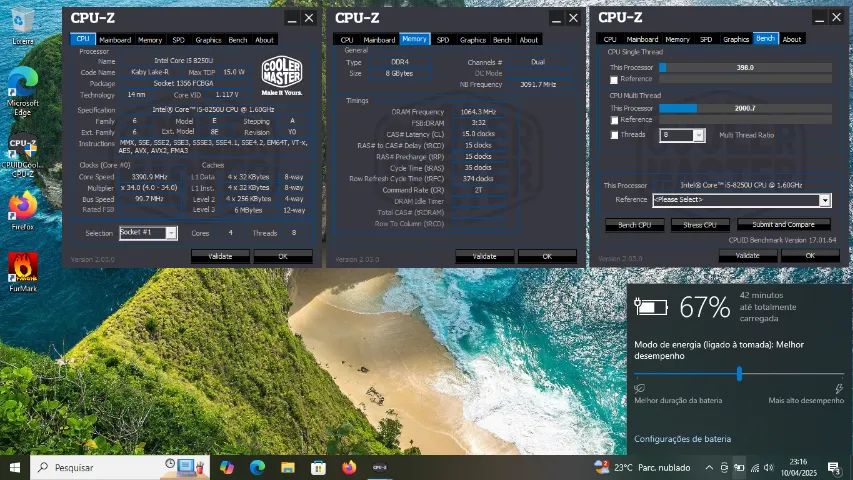Image resolution: width=853 pixels, height=480 pixels.
Task: Click the charging battery icon in the flyout
Action: click(x=651, y=307)
